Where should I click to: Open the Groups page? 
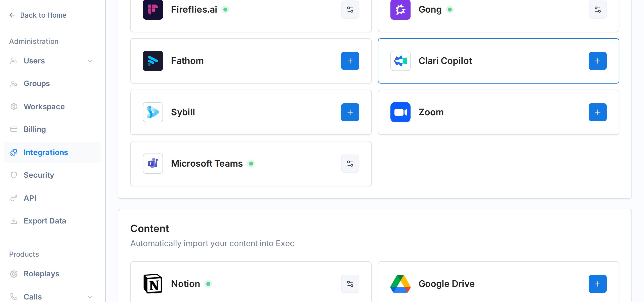(52, 84)
